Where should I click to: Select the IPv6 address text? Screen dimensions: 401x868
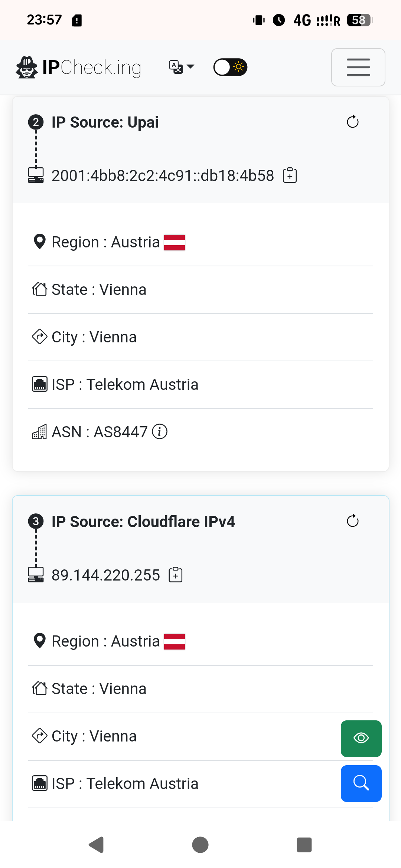tap(162, 176)
